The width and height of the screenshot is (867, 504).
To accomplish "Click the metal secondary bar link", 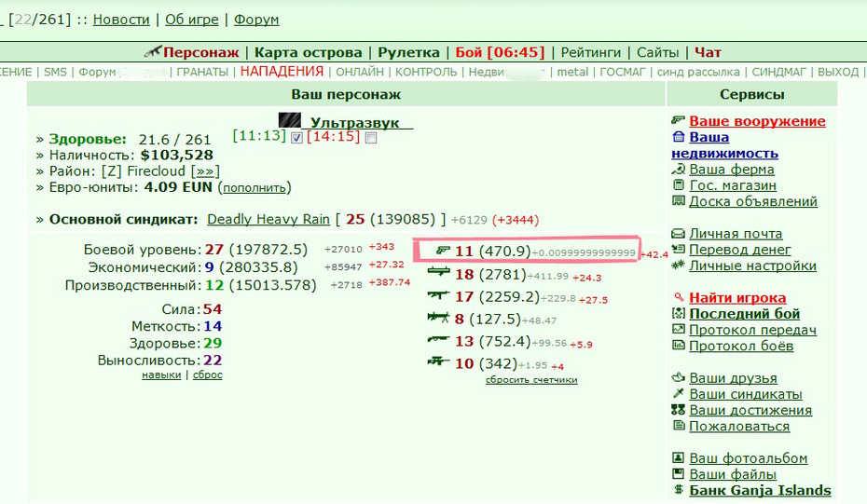I will pos(572,72).
